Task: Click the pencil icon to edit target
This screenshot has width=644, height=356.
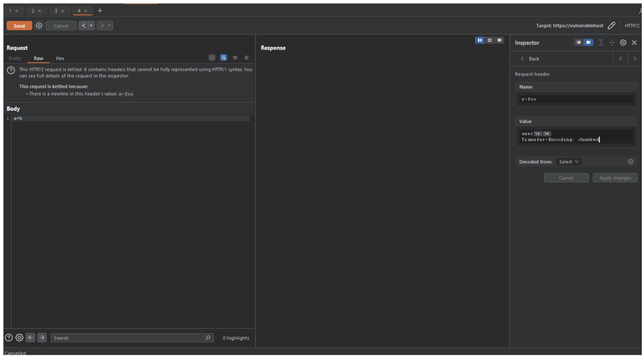Action: 611,26
